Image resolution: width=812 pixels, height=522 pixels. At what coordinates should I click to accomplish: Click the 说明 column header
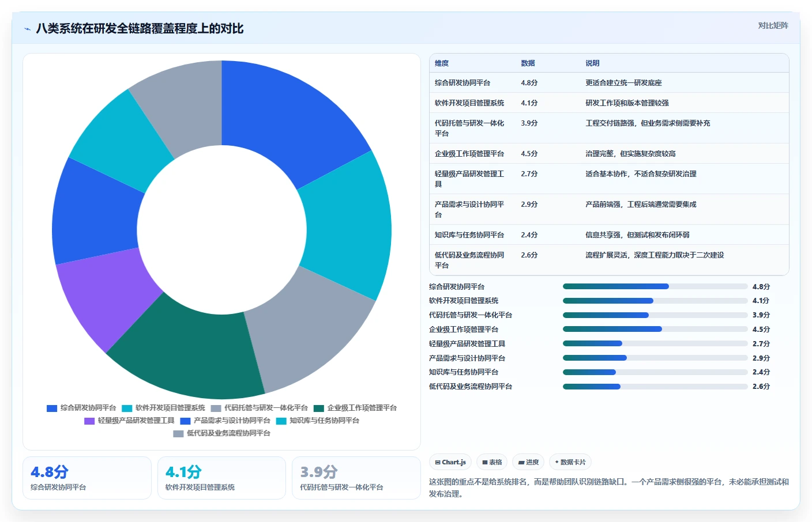click(592, 63)
